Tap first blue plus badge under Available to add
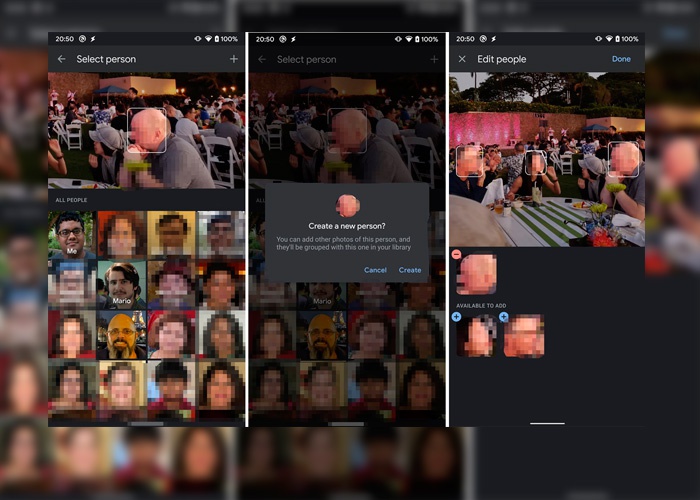The height and width of the screenshot is (500, 700). tap(456, 317)
